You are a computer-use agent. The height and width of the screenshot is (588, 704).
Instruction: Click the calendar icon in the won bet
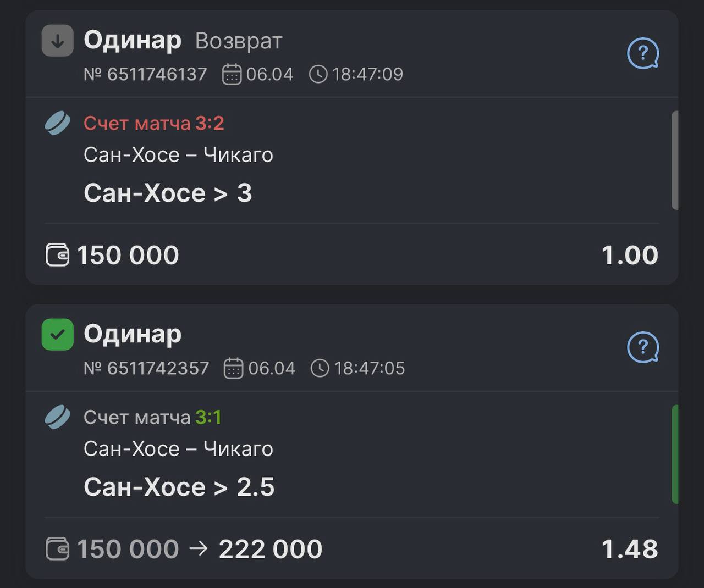pos(233,368)
